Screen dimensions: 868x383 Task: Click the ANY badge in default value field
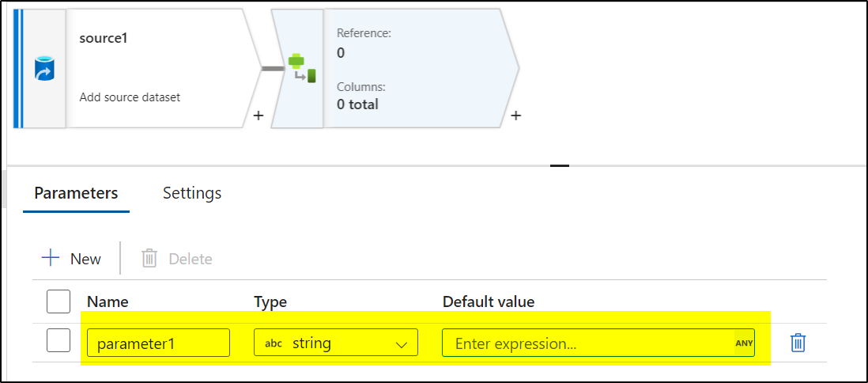click(x=744, y=343)
